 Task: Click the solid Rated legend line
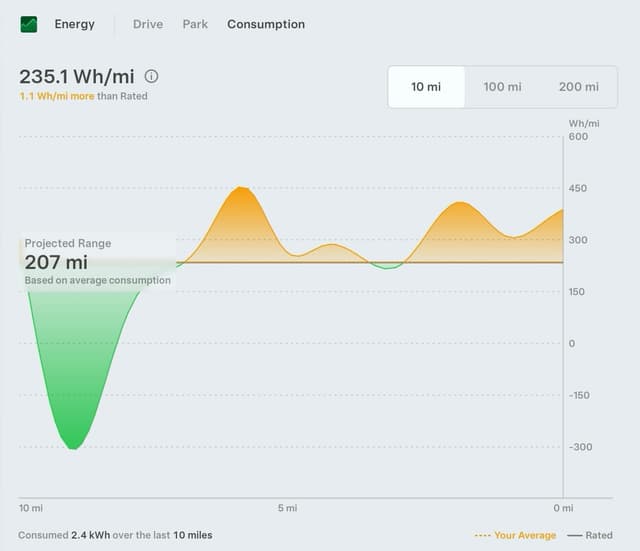point(574,535)
